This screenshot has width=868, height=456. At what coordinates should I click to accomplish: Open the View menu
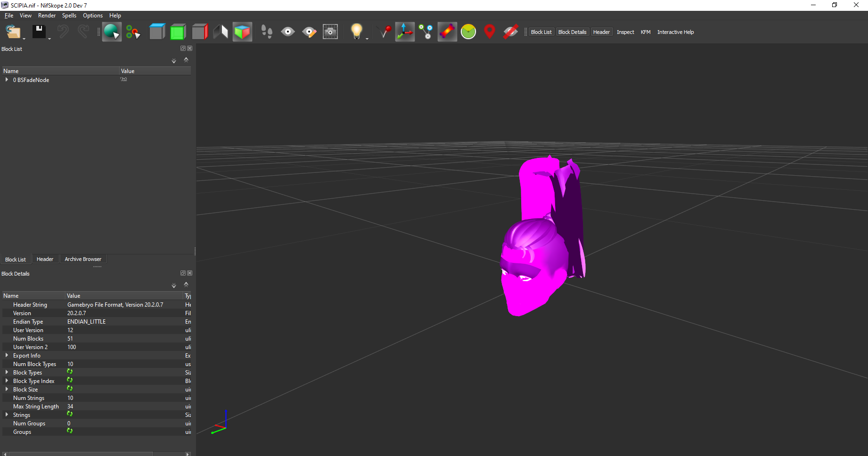coord(25,16)
